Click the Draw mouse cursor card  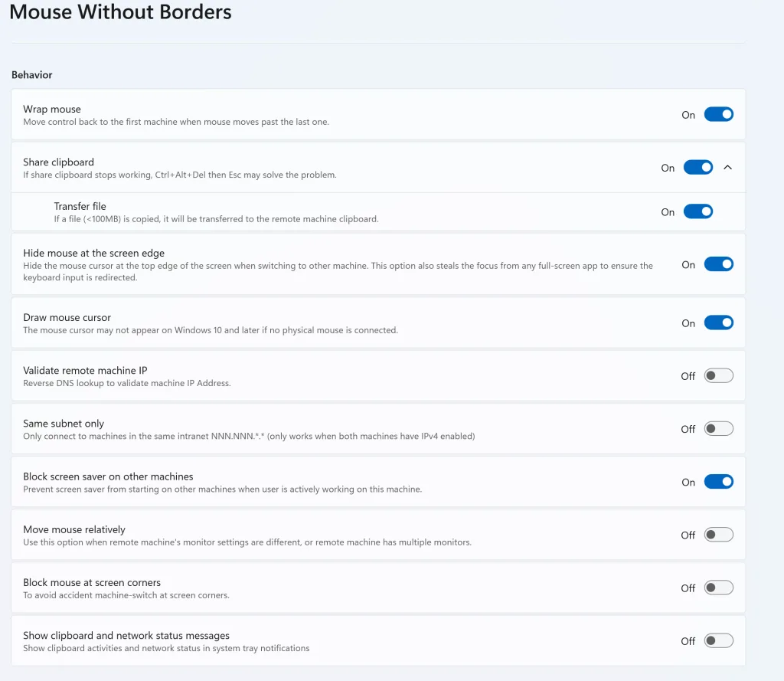click(x=306, y=322)
